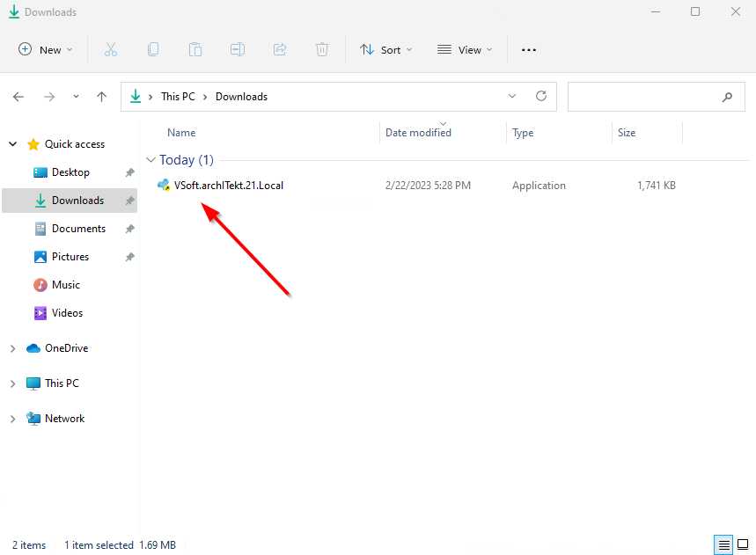Select Desktop in Quick access
756x555 pixels.
pyautogui.click(x=70, y=172)
